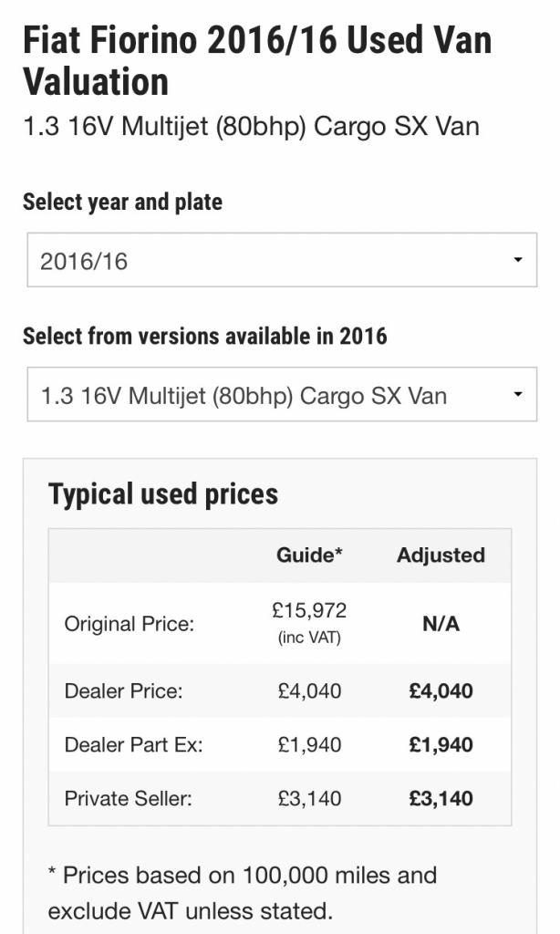Screen dimensions: 560x934
Task: Click the Private Seller row
Action: (x=124, y=798)
